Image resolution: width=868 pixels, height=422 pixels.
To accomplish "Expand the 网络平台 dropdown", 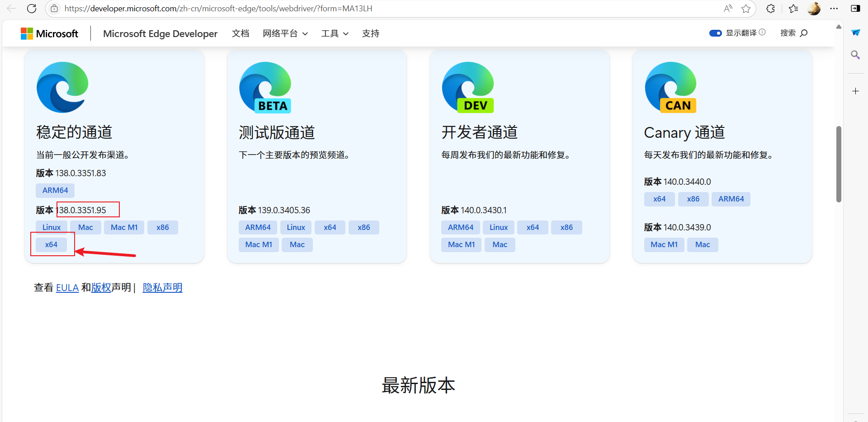I will (x=285, y=33).
